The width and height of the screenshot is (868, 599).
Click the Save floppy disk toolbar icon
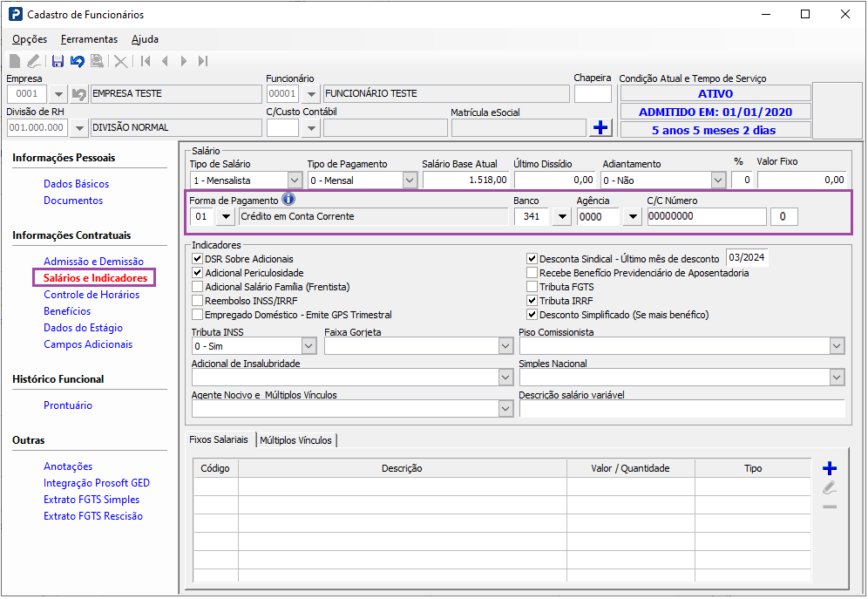(58, 61)
